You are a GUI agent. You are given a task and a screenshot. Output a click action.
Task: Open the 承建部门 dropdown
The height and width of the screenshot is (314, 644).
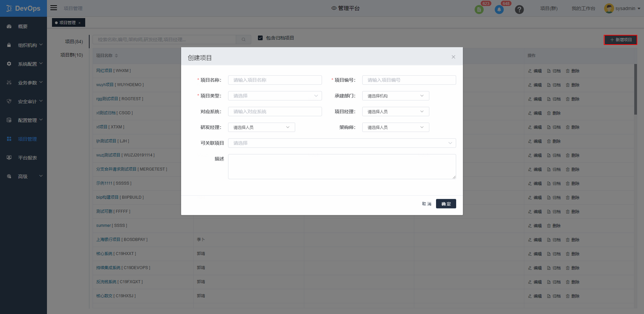pyautogui.click(x=396, y=96)
